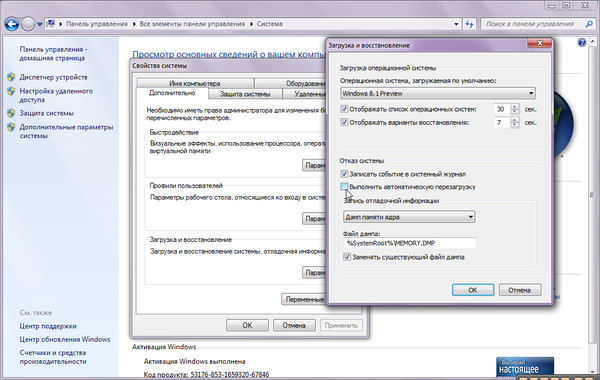
Task: Open Настройка удаленного доступа link
Action: 56,95
